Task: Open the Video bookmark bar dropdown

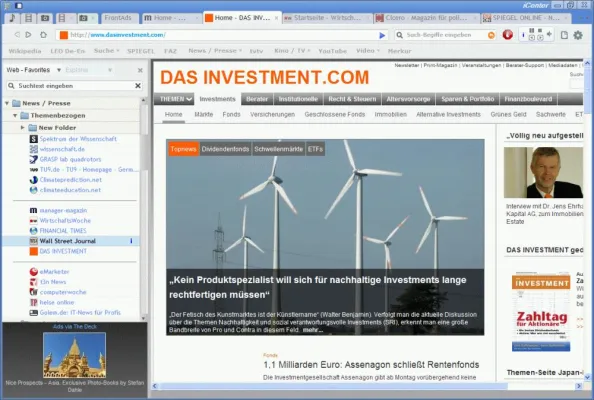Action: pyautogui.click(x=367, y=51)
